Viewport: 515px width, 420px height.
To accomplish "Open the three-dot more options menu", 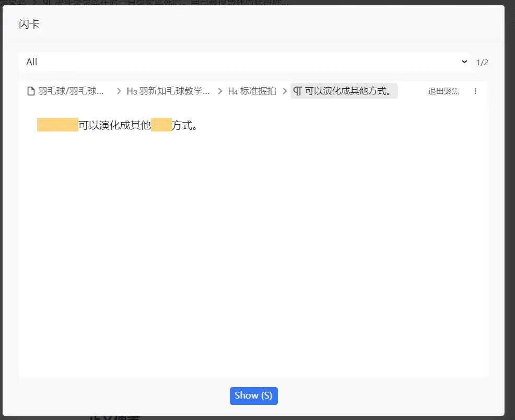I will (475, 91).
